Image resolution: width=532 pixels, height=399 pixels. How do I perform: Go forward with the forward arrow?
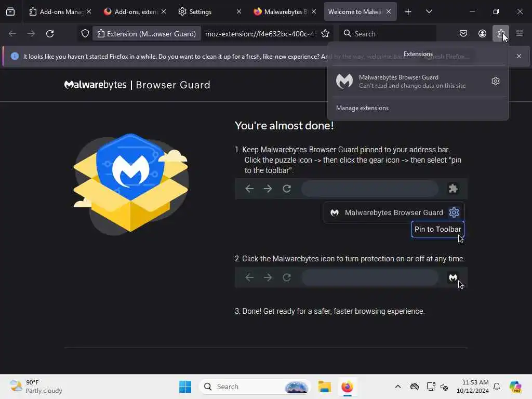point(31,34)
